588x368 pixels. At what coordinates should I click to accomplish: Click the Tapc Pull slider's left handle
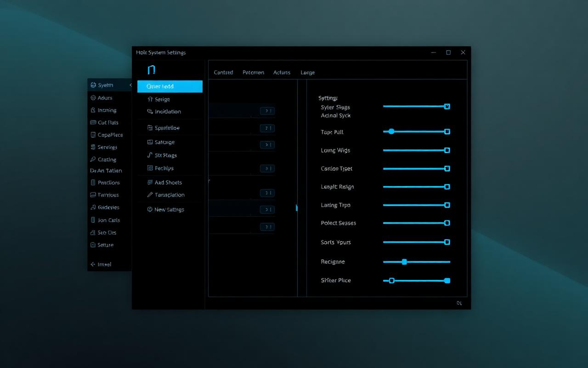391,132
